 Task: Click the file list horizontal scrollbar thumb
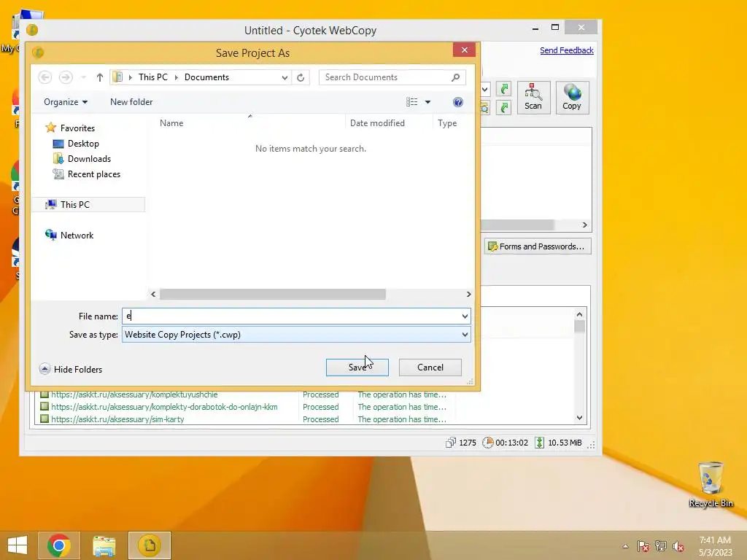(273, 295)
